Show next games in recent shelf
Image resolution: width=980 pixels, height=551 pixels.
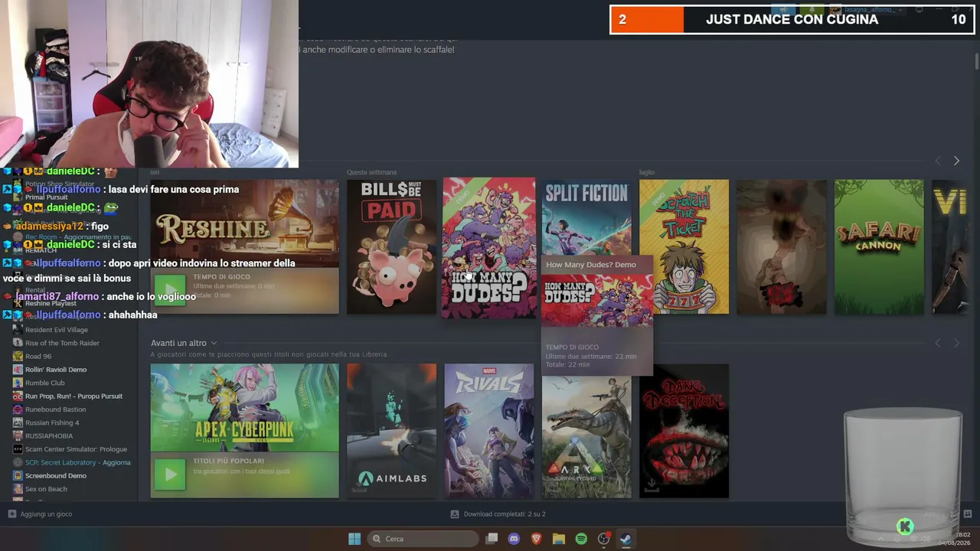tap(956, 161)
